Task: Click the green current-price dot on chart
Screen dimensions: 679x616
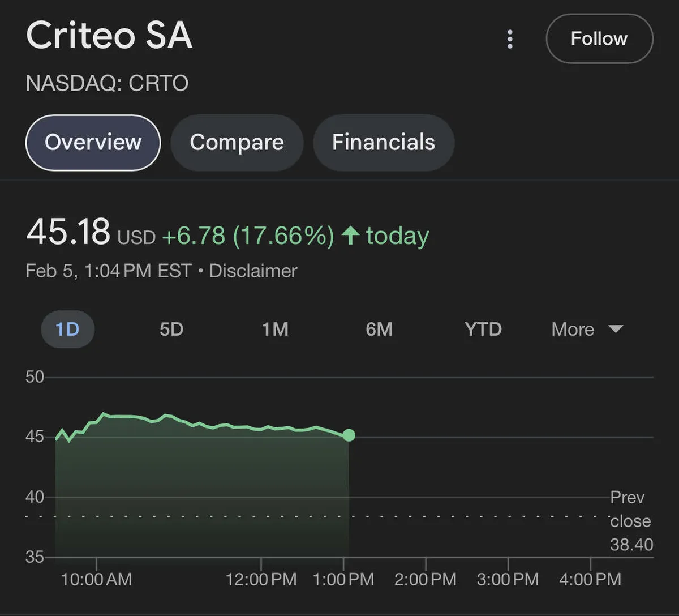Action: (349, 435)
